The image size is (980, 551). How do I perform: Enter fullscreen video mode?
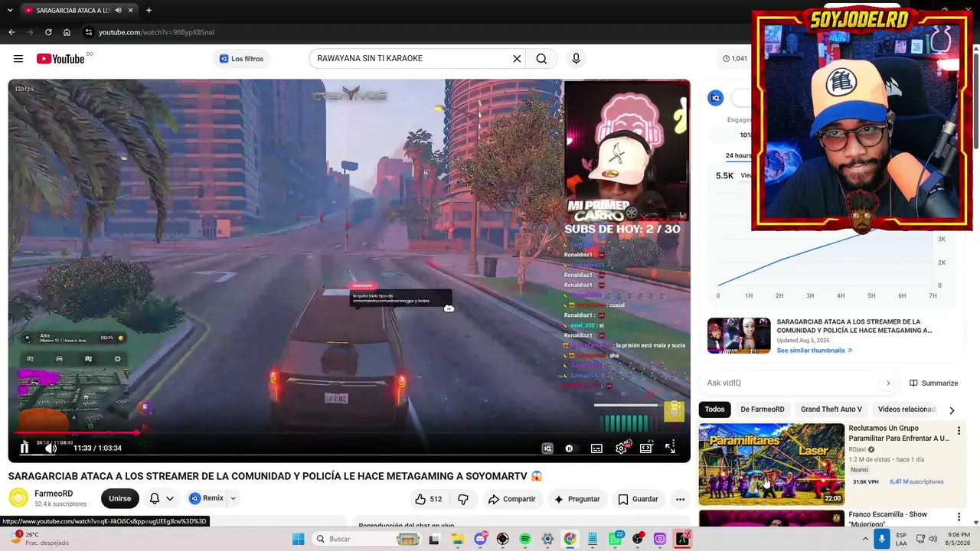(x=670, y=448)
